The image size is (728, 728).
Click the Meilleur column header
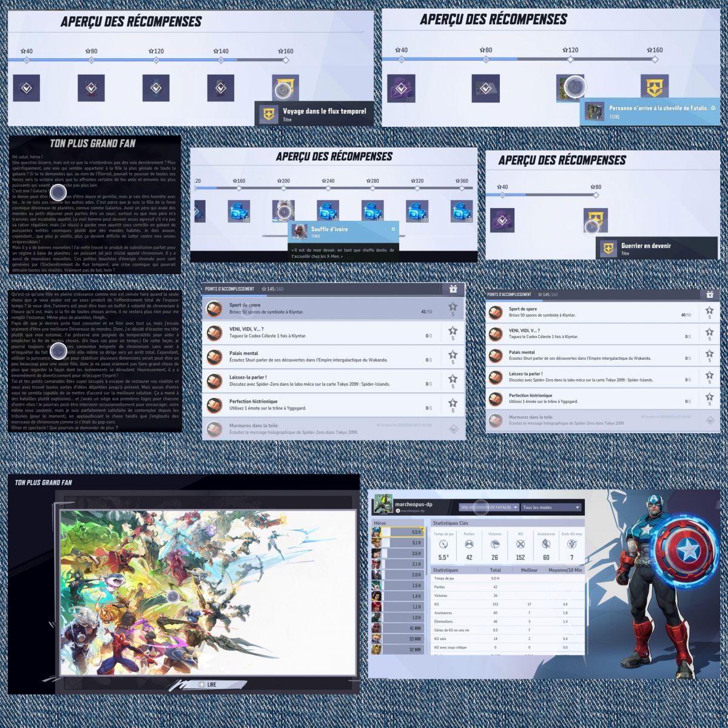coord(529,570)
